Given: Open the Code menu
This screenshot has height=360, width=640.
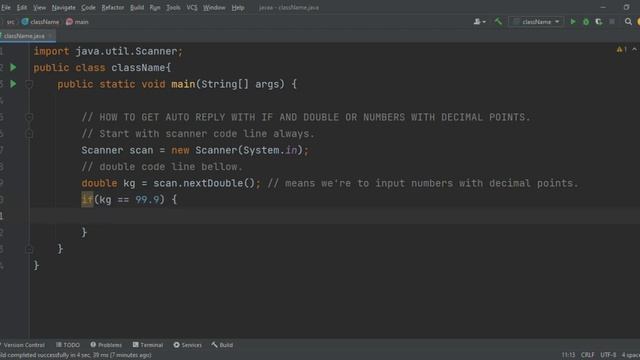Looking at the screenshot, I should tap(88, 7).
